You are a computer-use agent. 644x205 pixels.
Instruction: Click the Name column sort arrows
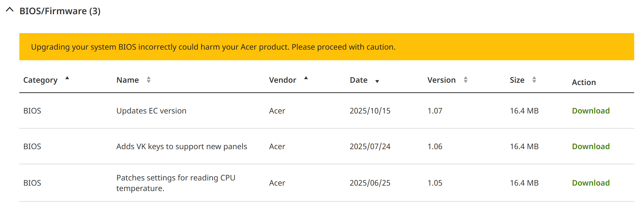pos(149,80)
